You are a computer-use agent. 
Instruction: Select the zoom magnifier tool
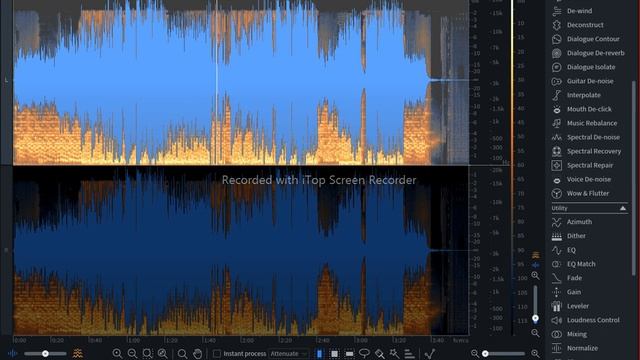click(x=182, y=353)
